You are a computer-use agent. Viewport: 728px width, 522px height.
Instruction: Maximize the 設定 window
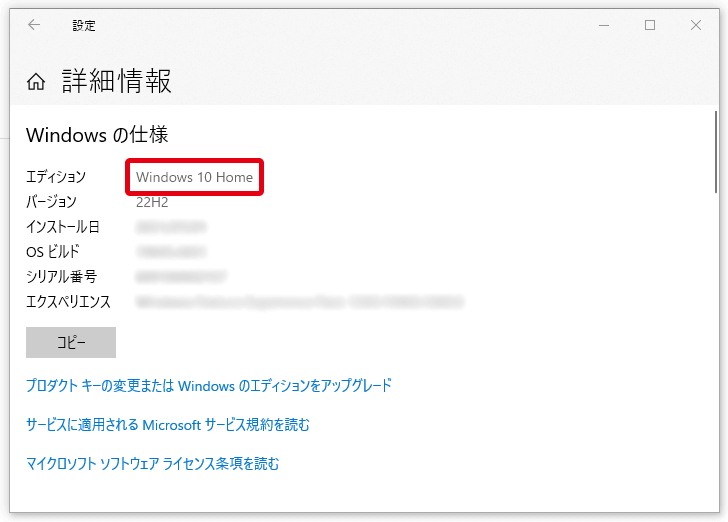pos(650,25)
